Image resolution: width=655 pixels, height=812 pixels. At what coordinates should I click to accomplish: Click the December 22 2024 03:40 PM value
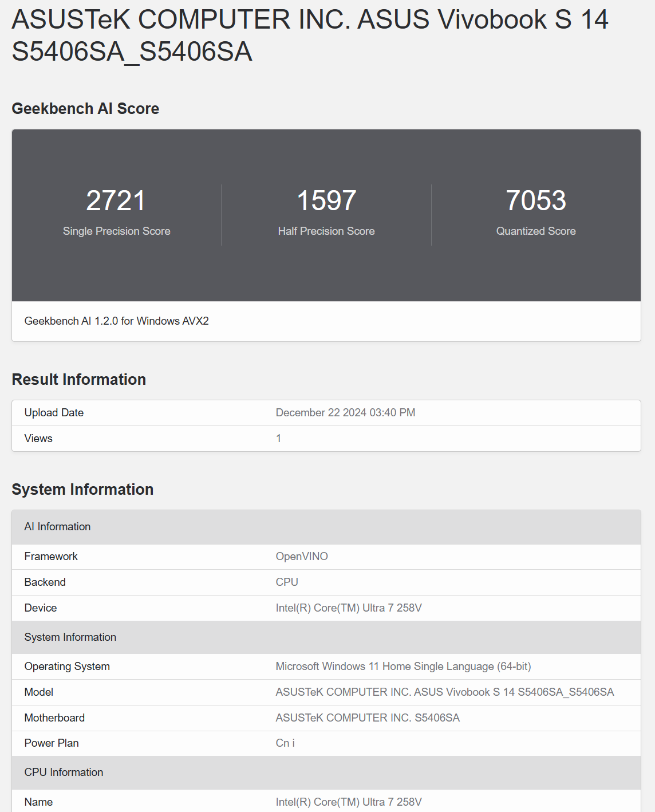[346, 413]
